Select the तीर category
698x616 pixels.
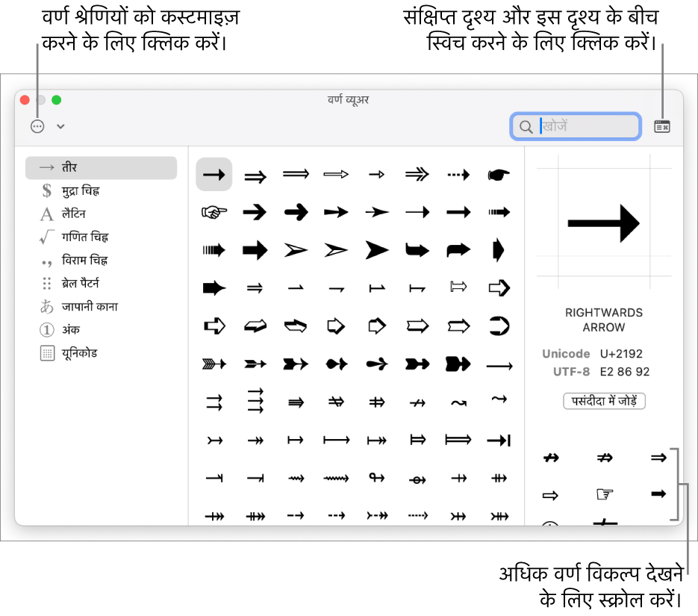101,168
